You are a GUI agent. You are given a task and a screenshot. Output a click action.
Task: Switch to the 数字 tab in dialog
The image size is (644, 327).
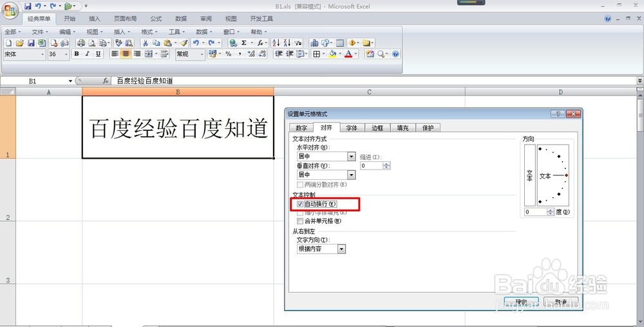coord(301,128)
